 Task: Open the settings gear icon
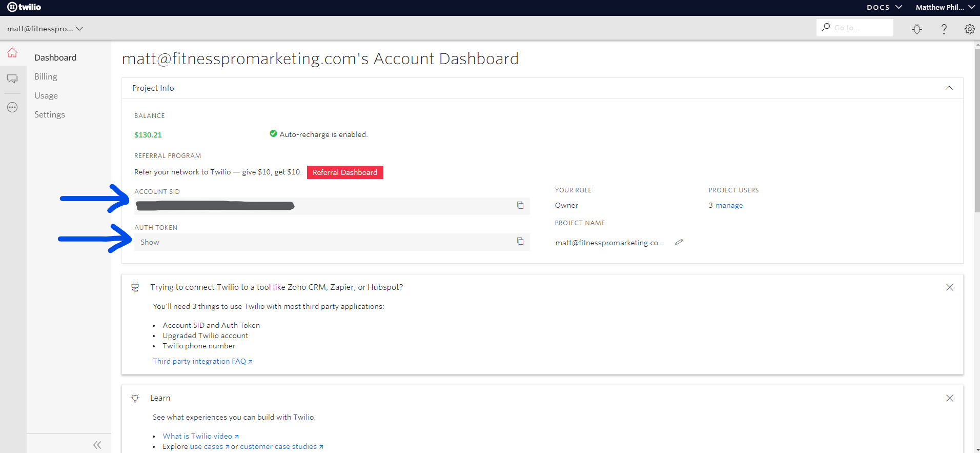969,29
